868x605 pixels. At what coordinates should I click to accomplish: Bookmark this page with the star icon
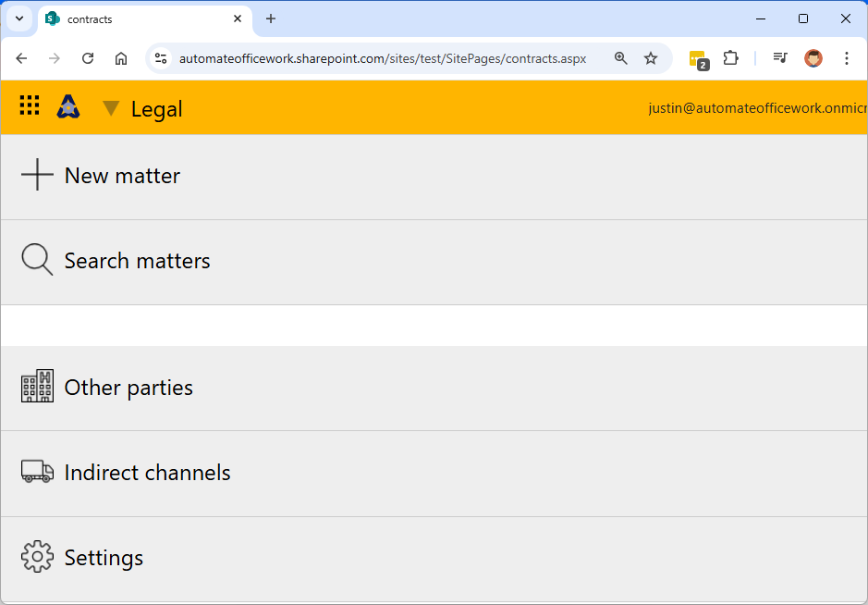(651, 58)
